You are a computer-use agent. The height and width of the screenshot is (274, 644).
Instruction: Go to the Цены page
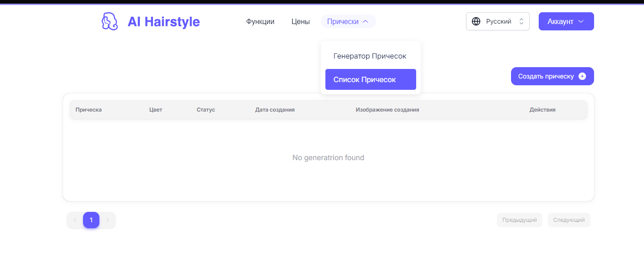(x=300, y=21)
